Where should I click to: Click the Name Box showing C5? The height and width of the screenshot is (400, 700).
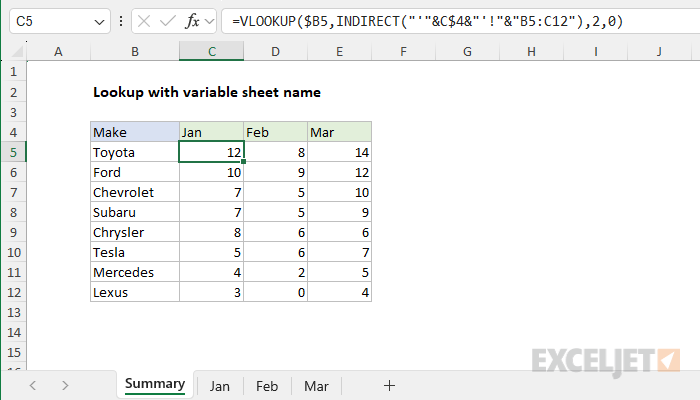coord(60,21)
